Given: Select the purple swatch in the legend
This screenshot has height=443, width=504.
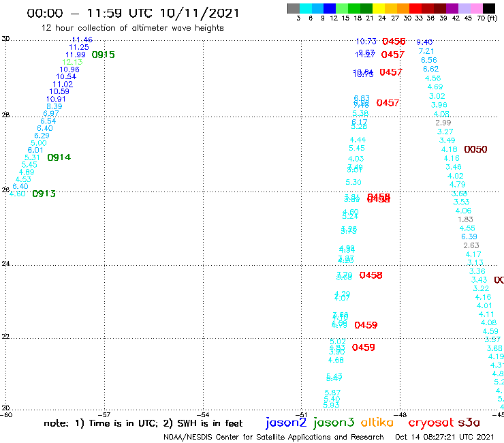Looking at the screenshot, I should click(x=452, y=8).
